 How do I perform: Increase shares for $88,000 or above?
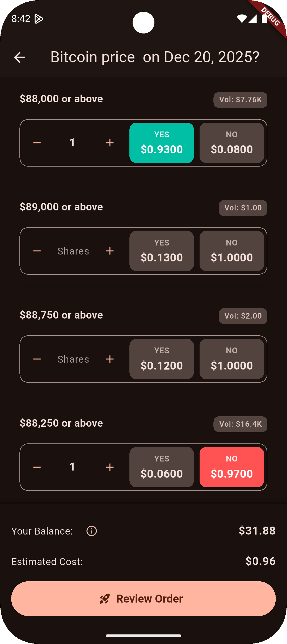coord(110,143)
